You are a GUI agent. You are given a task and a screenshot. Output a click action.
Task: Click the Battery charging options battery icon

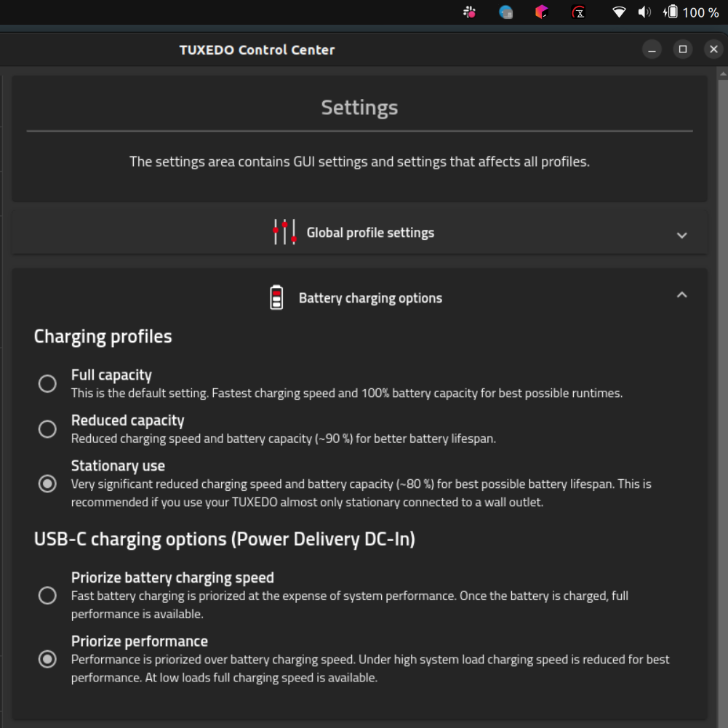coord(277,296)
